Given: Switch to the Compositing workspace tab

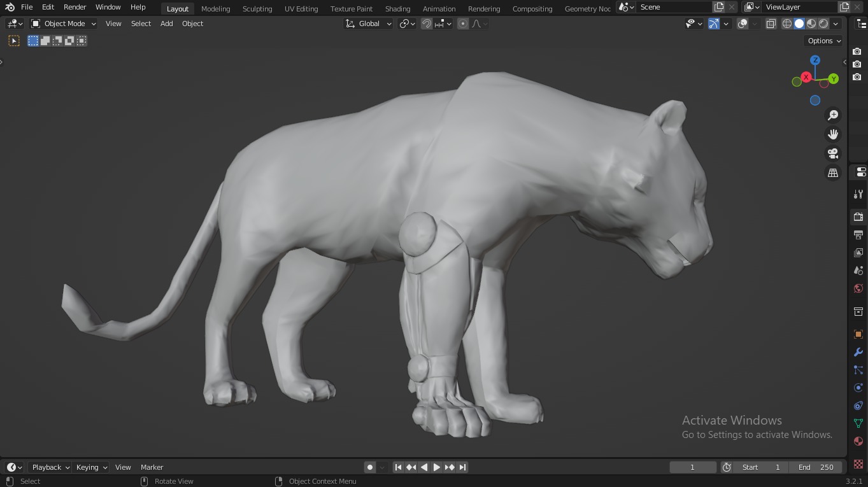Looking at the screenshot, I should point(532,8).
